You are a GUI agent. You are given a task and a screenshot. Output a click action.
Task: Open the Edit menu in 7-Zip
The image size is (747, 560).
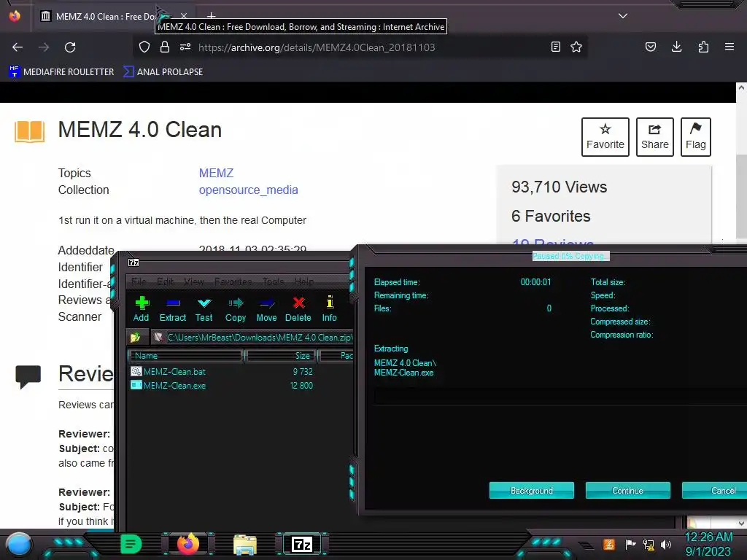[x=166, y=281]
